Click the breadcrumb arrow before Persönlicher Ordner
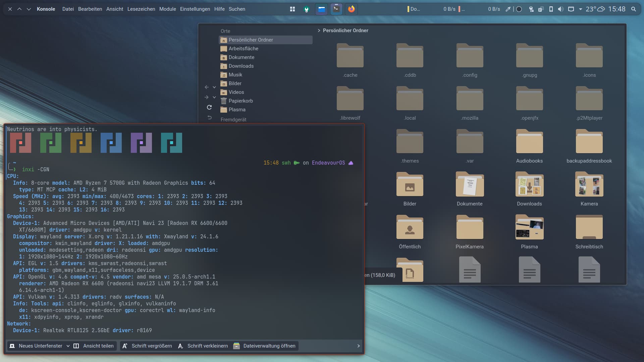Viewport: 644px width, 362px height. tap(319, 31)
